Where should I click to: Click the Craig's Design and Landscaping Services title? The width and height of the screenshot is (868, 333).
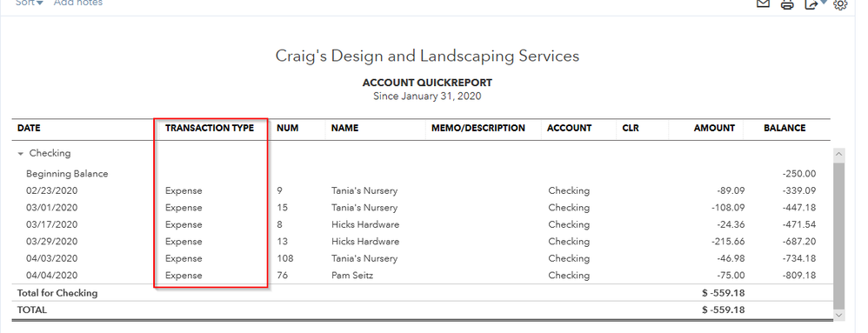click(427, 57)
